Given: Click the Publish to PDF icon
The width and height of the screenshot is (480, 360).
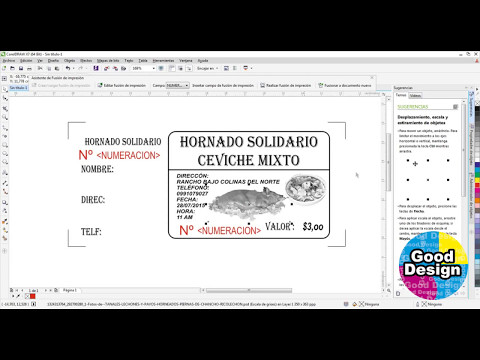Looking at the screenshot, I should (x=123, y=68).
